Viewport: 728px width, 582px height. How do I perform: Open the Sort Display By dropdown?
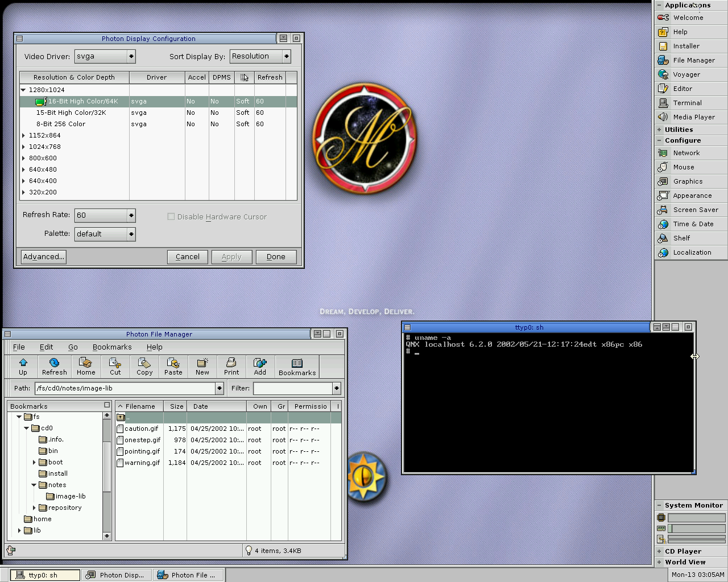(x=286, y=56)
